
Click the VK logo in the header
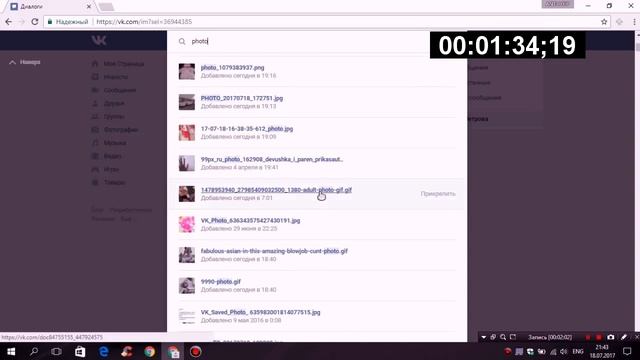coord(99,40)
